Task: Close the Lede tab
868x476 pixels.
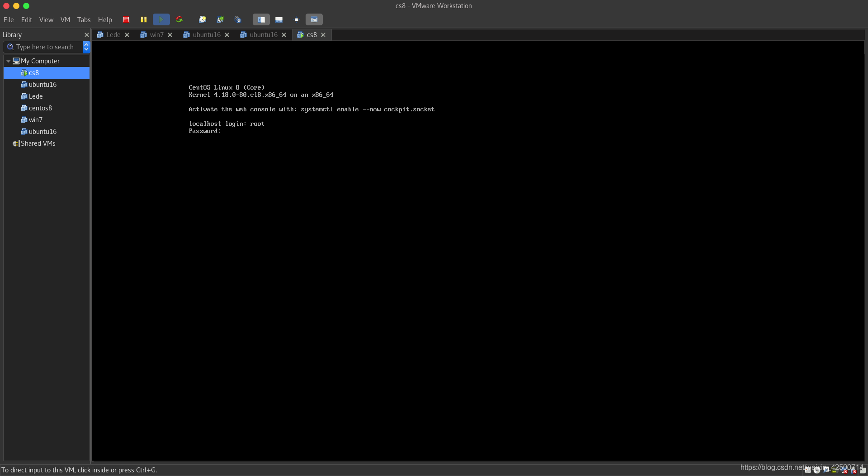Action: [x=127, y=35]
